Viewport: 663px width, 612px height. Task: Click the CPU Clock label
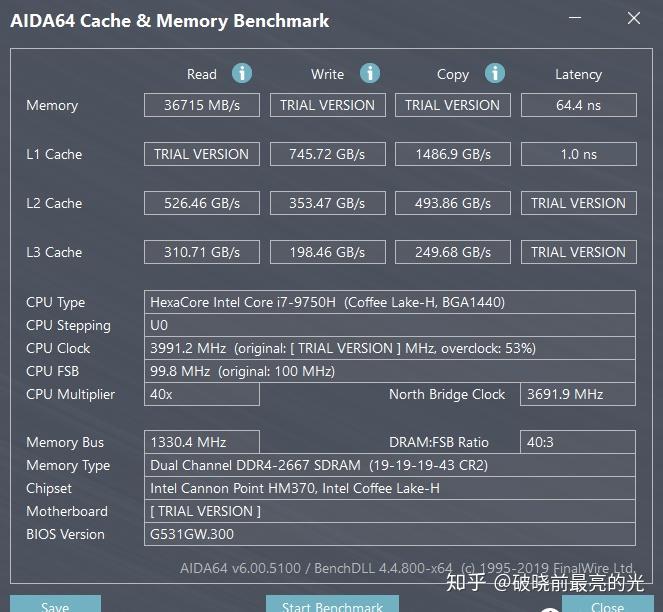(58, 348)
